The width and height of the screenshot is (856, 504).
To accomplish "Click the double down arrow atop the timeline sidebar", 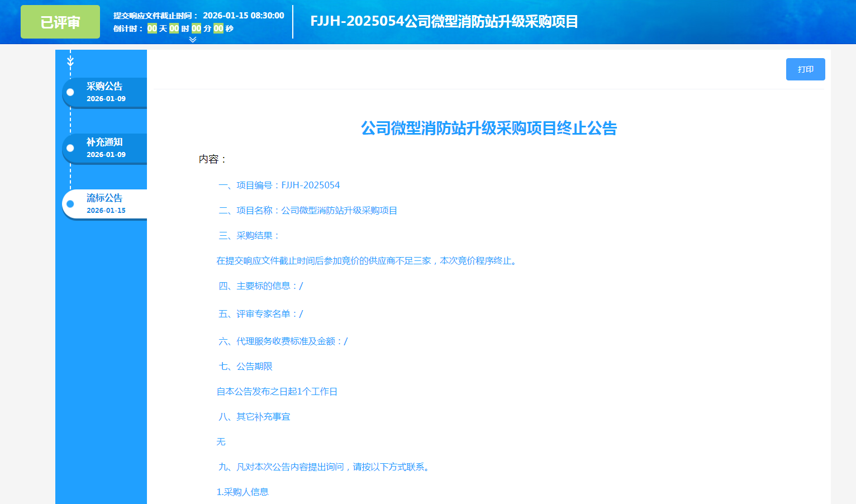I will click(x=70, y=61).
